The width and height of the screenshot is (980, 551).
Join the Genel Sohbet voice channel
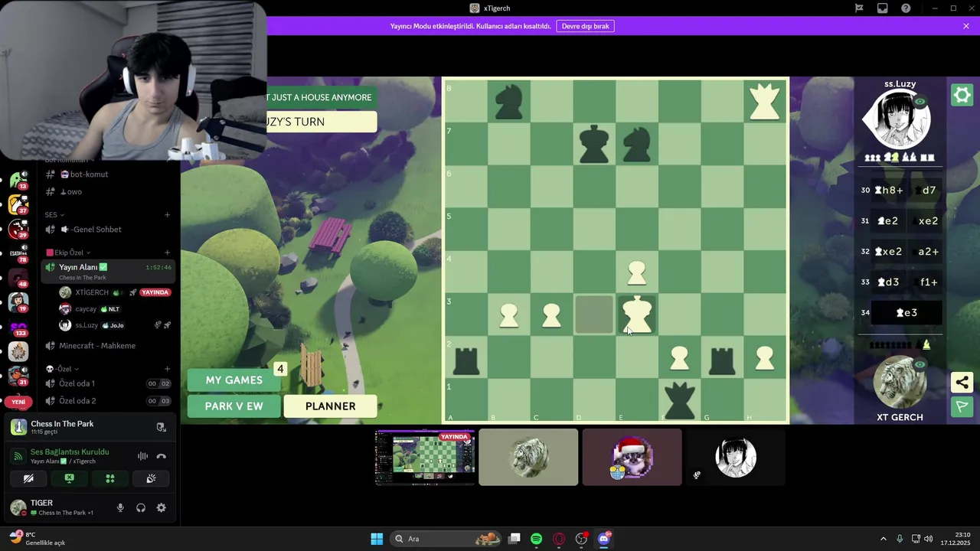[x=108, y=230]
